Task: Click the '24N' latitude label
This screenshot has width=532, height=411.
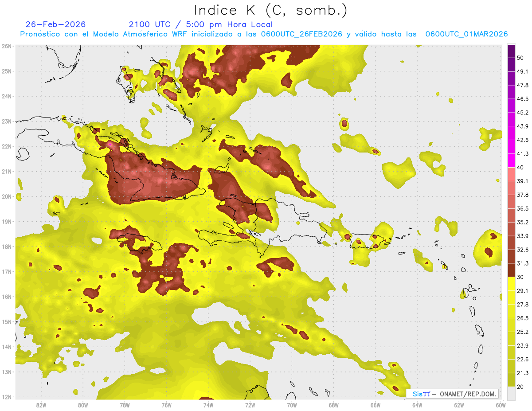Action: [7, 96]
